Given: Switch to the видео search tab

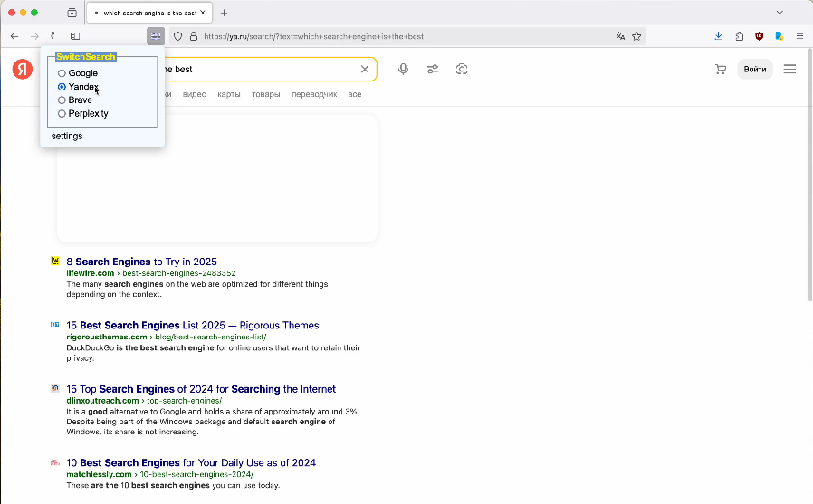Looking at the screenshot, I should click(194, 94).
